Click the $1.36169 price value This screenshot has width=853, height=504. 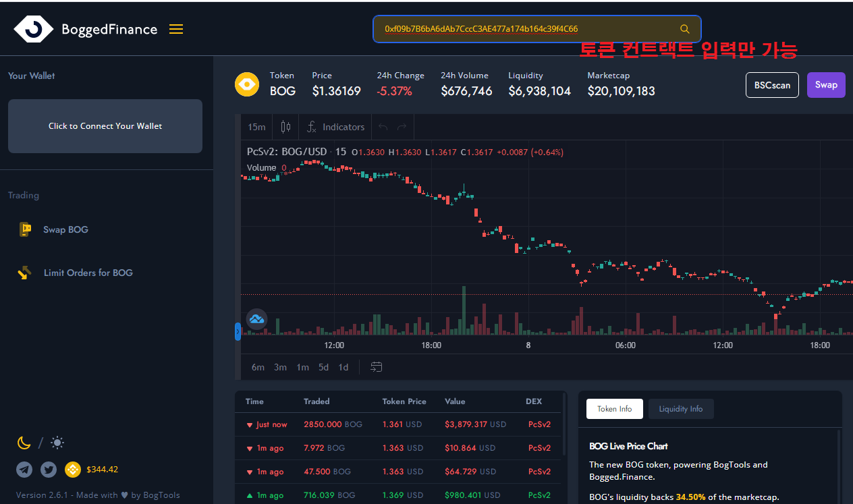[337, 91]
